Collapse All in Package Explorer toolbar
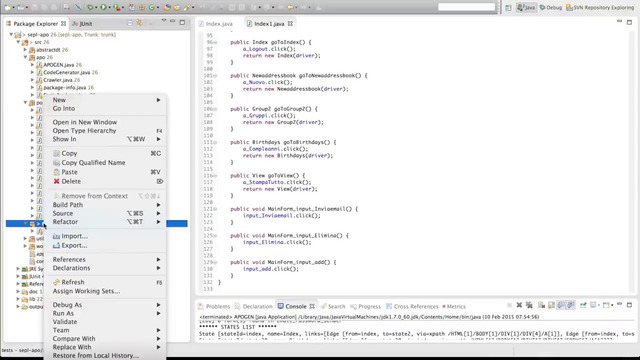640x360 pixels. 129,23
